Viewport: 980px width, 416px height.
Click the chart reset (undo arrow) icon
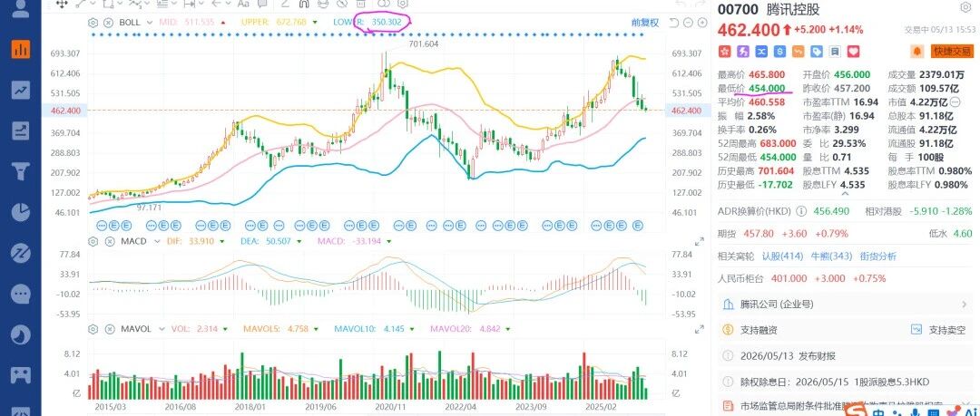pos(673,23)
